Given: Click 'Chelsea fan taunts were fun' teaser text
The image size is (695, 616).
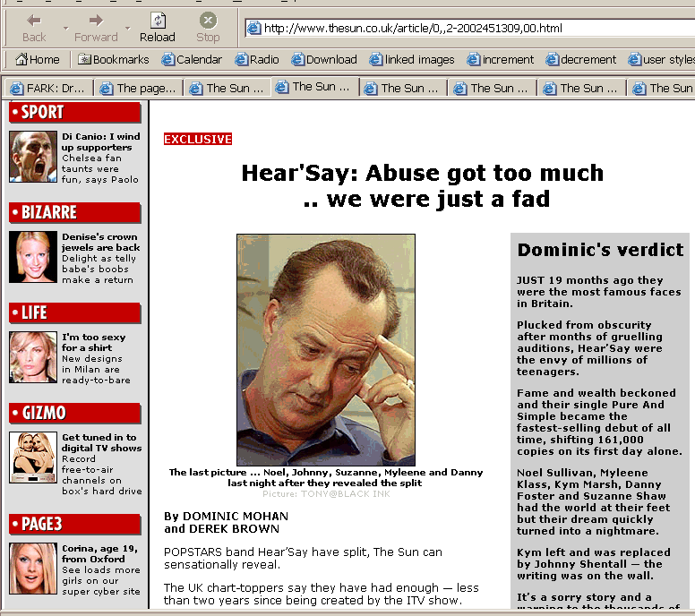Looking at the screenshot, I should tap(99, 169).
